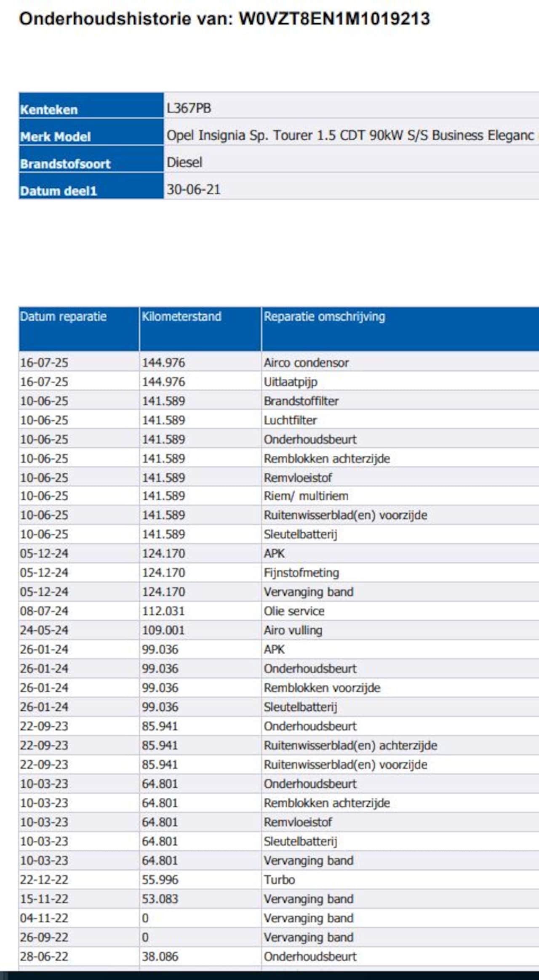Select the 28-06-22 repair date cell
Image resolution: width=539 pixels, height=980 pixels.
44,956
